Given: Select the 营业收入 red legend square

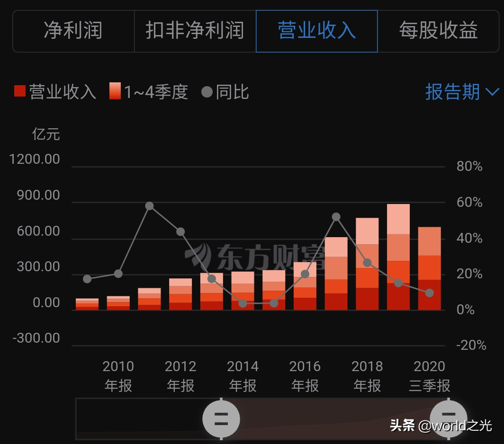Looking at the screenshot, I should [19, 92].
